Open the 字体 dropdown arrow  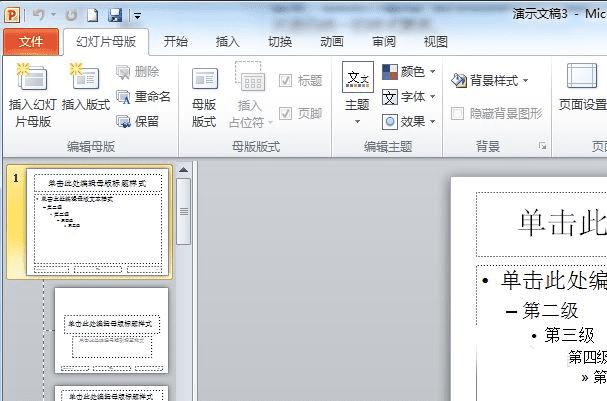pos(433,96)
